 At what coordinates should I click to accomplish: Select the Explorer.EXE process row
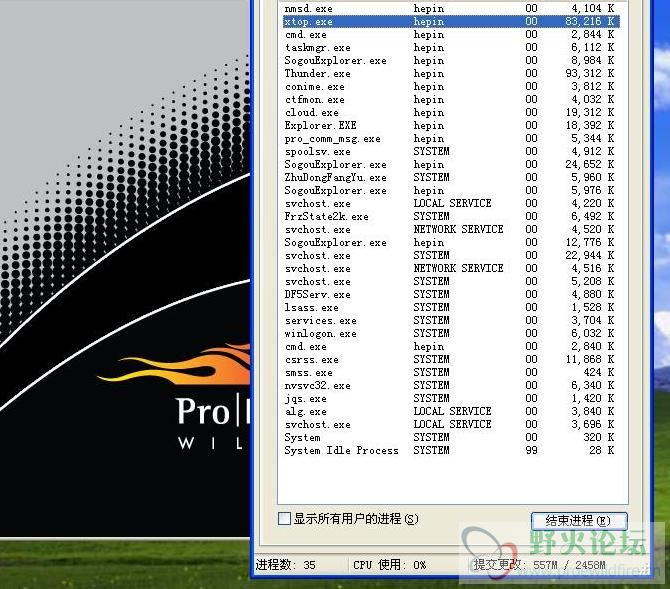[x=451, y=126]
